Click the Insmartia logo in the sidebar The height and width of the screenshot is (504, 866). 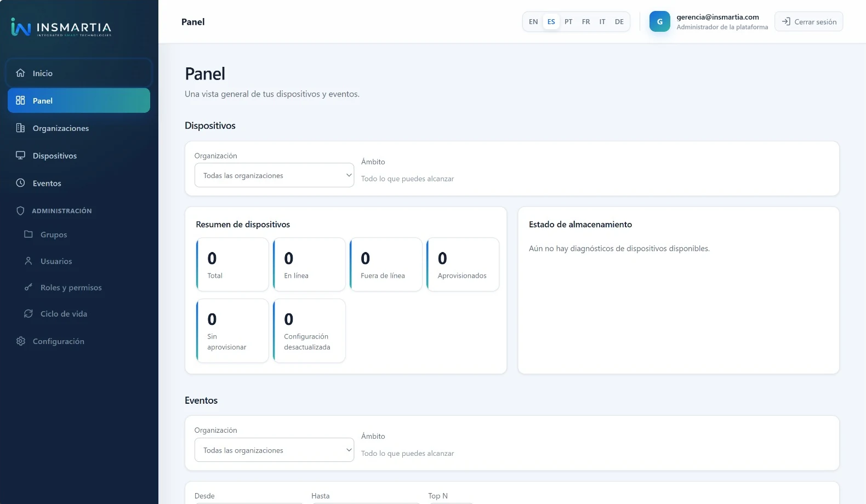[x=61, y=27]
